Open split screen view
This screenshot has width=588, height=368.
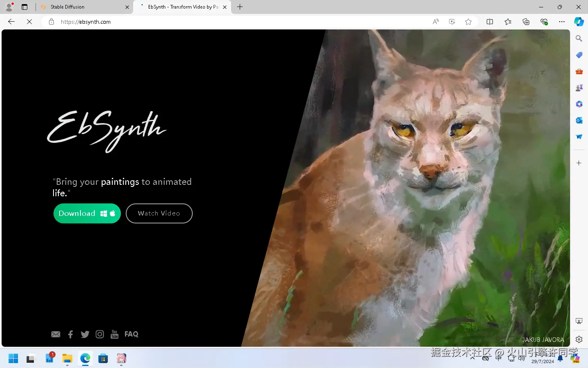pos(490,22)
